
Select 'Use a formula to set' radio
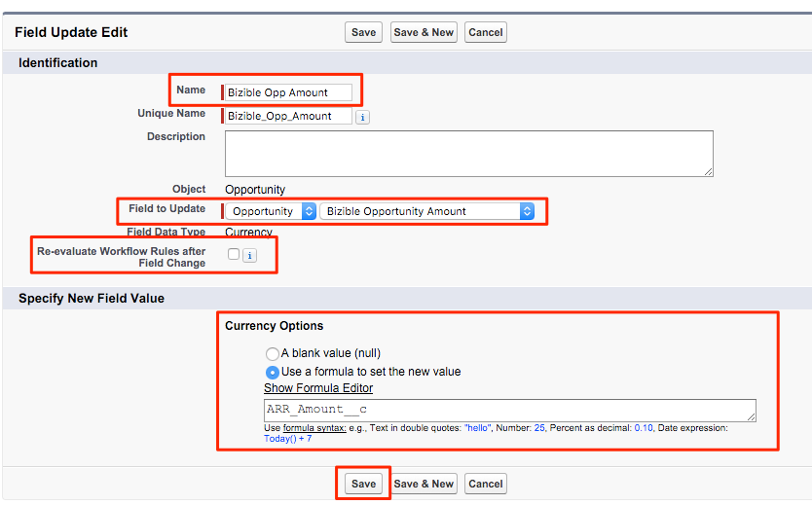(x=273, y=372)
